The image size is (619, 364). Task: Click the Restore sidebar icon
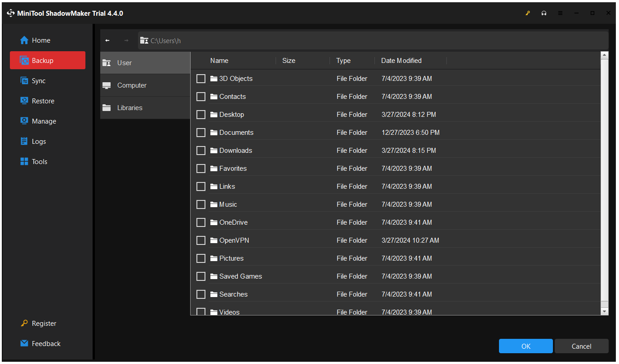[x=24, y=101]
